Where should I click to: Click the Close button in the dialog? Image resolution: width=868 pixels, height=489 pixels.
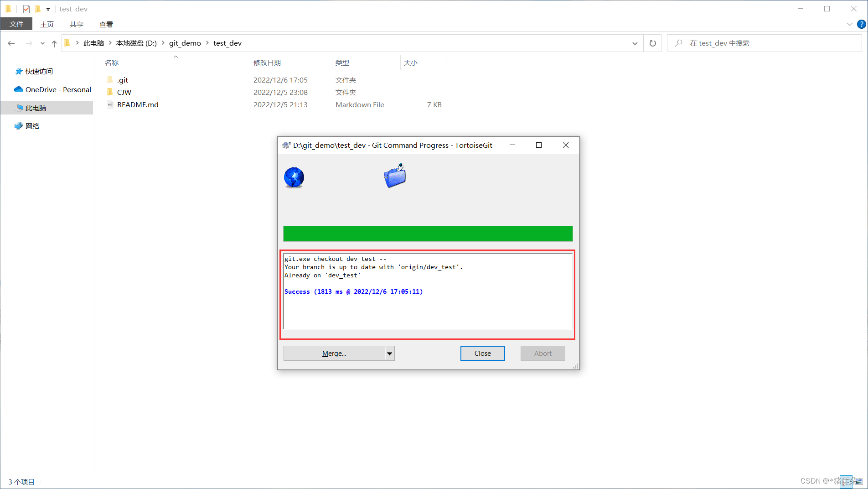pyautogui.click(x=482, y=353)
